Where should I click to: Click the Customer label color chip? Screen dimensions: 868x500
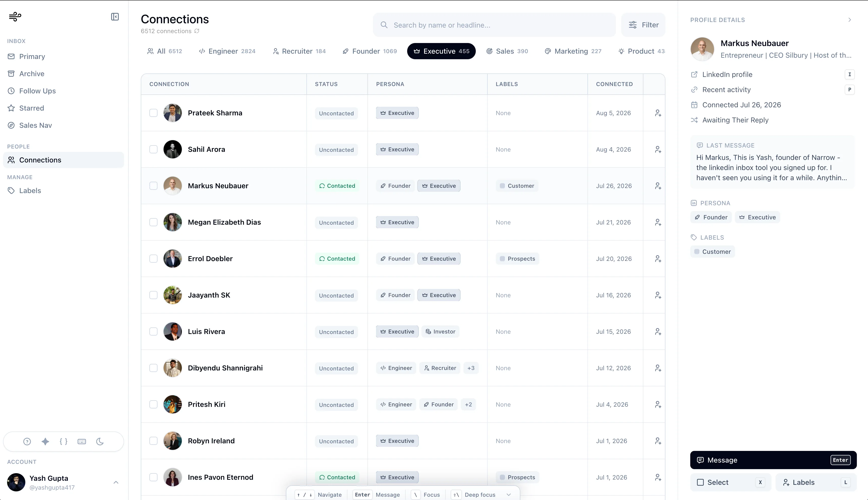[697, 252]
